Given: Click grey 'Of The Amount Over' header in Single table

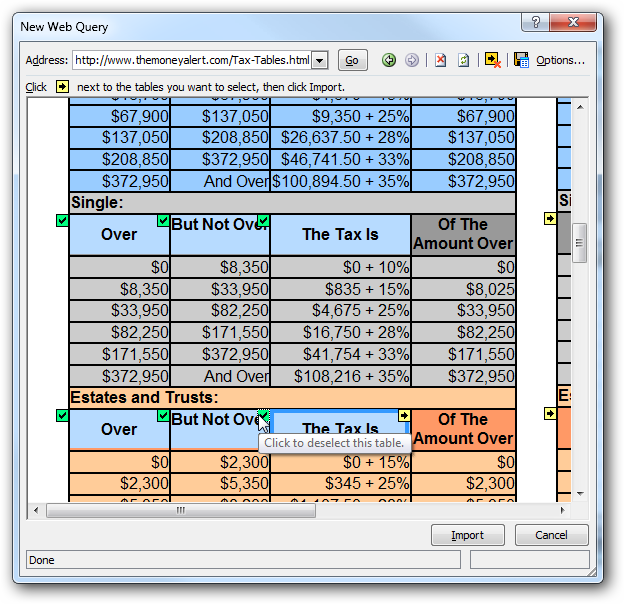Looking at the screenshot, I should click(x=463, y=234).
